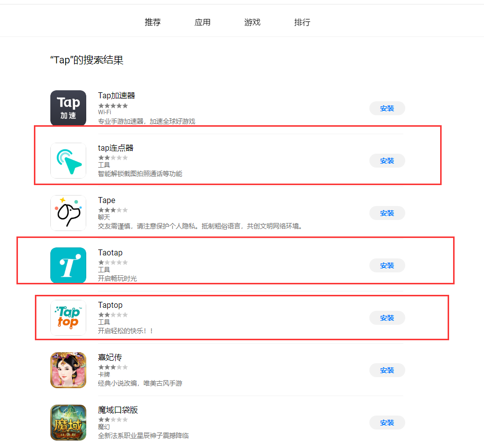Screen dimensions: 484x448
Task: Install the Taotap app
Action: coord(387,265)
